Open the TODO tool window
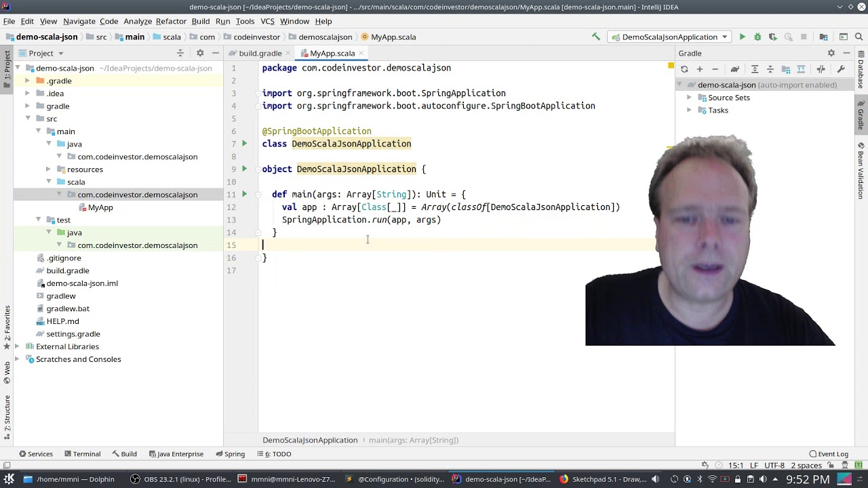 click(273, 454)
